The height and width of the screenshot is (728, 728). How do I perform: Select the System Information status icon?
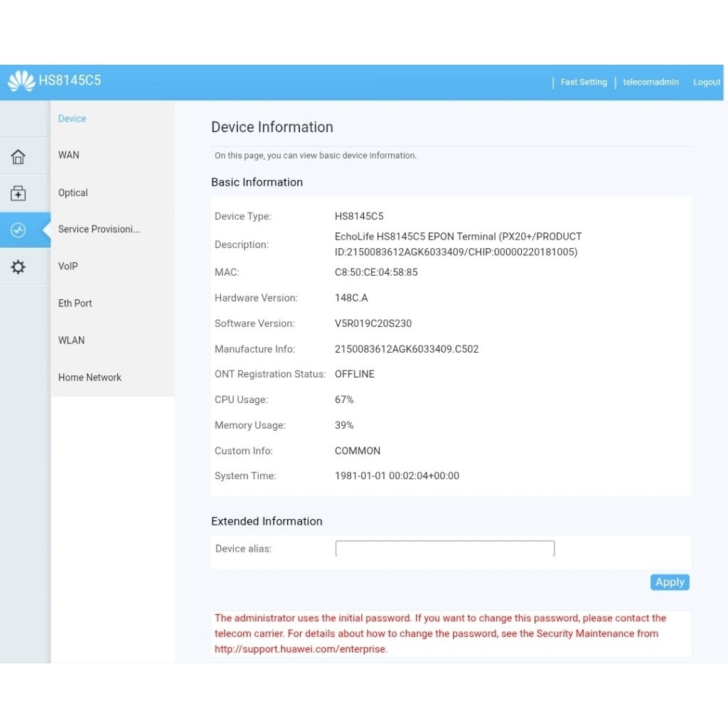18,230
